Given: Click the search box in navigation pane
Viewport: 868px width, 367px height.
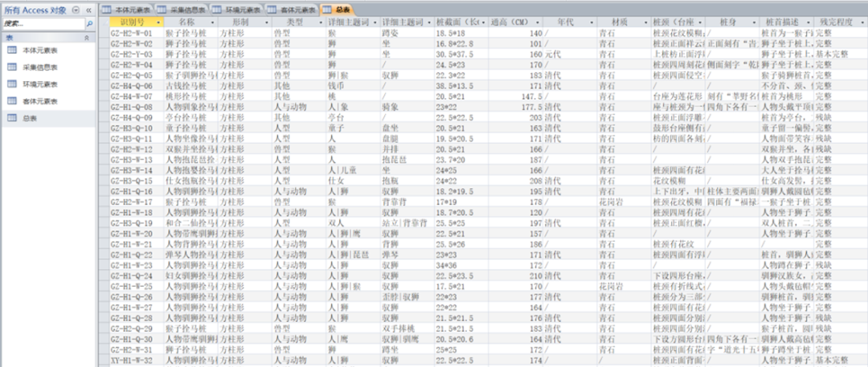Looking at the screenshot, I should 42,24.
